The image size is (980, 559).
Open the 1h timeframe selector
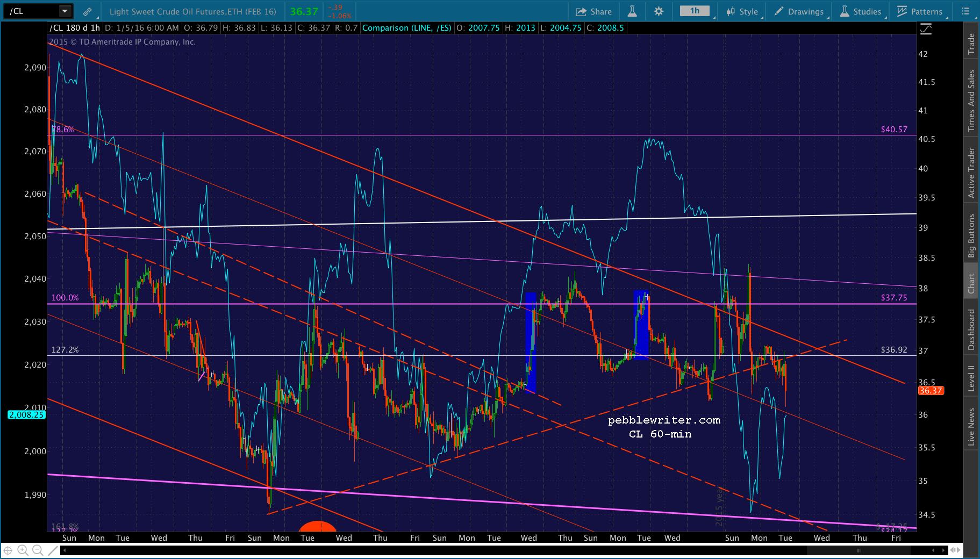click(695, 11)
